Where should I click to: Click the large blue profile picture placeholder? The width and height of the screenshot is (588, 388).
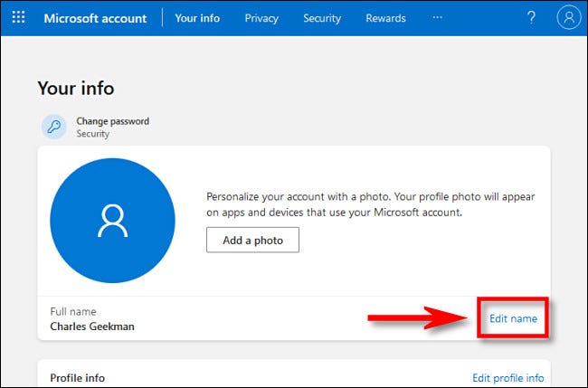[113, 220]
